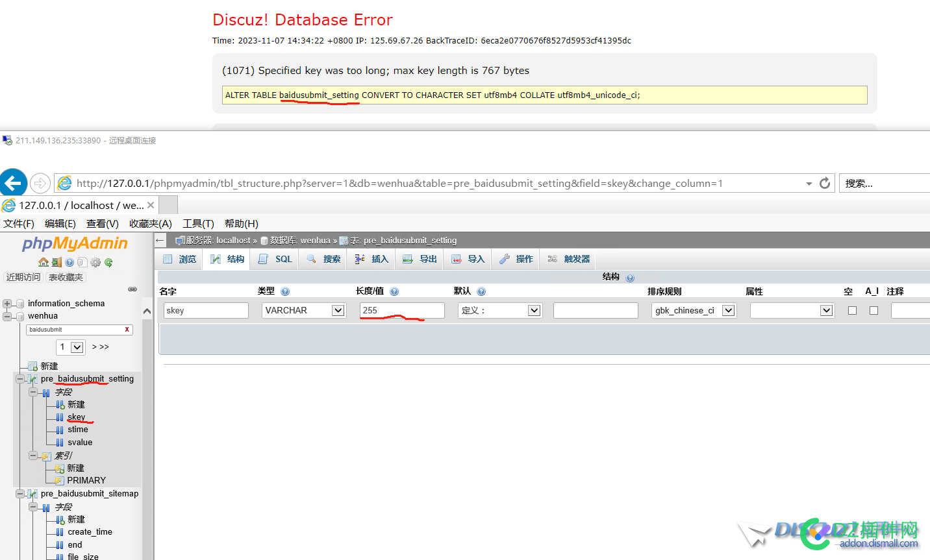Image resolution: width=930 pixels, height=560 pixels.
Task: Open the 导出 Export tab
Action: point(420,259)
